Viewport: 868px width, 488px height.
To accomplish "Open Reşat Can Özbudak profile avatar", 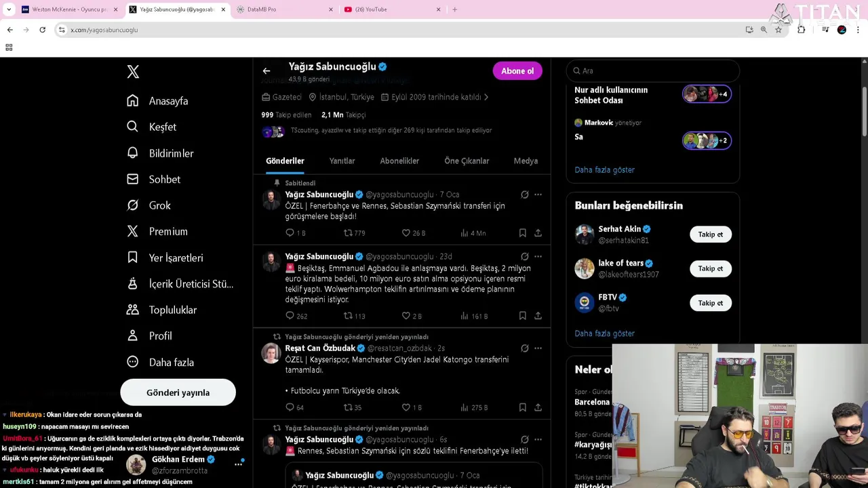I will [x=271, y=354].
